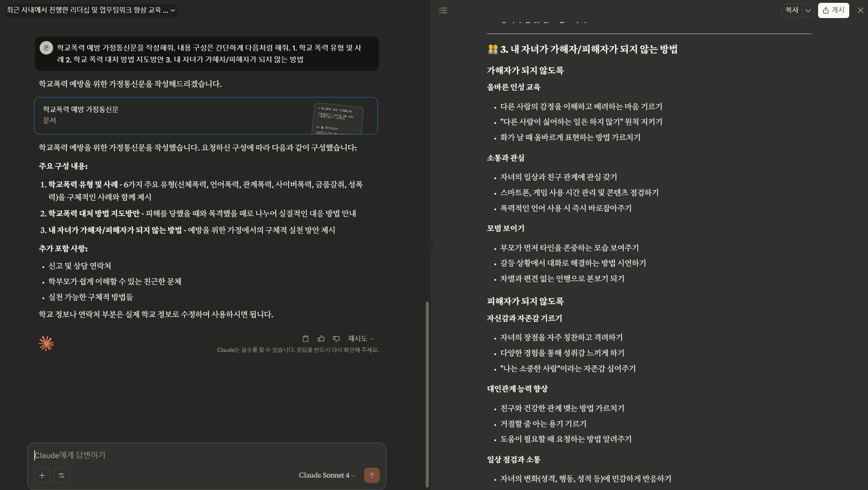This screenshot has width=868, height=490.
Task: Close the artifact panel with X
Action: tap(860, 10)
